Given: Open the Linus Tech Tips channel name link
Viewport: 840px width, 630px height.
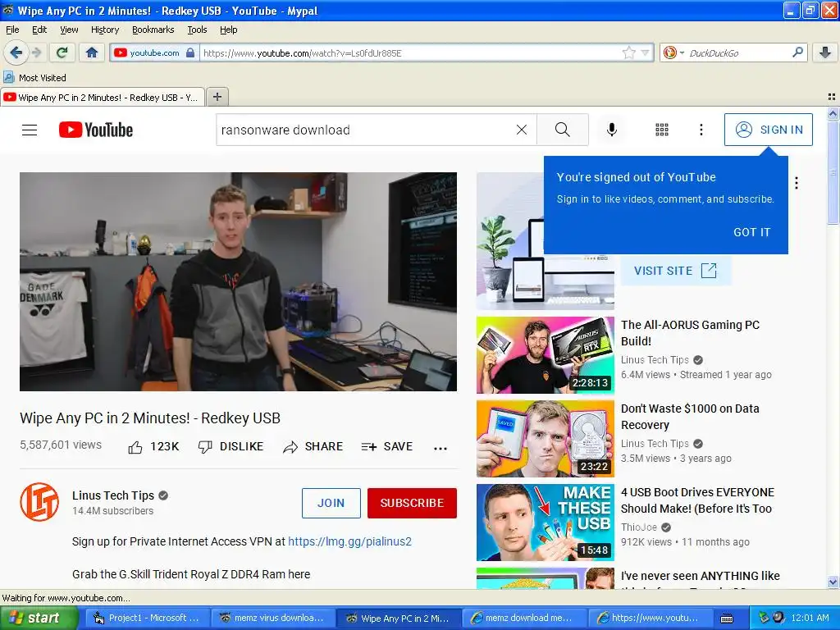Looking at the screenshot, I should pyautogui.click(x=113, y=495).
